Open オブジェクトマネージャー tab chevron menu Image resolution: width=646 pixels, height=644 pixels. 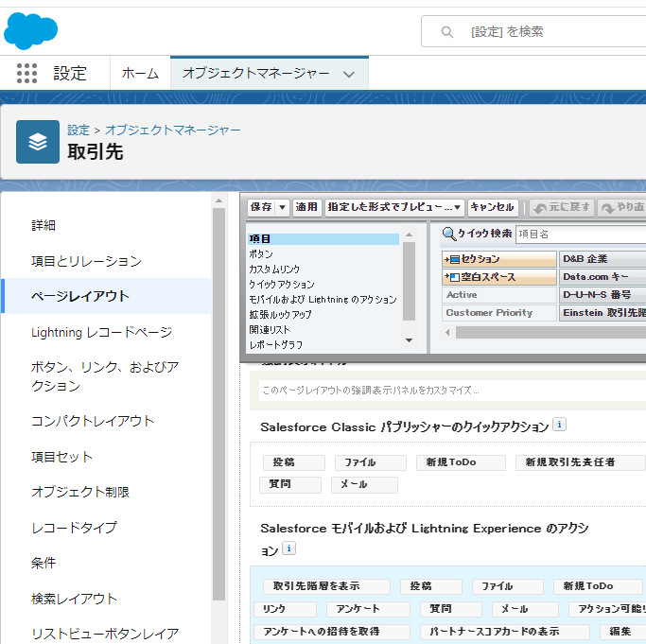coord(349,74)
